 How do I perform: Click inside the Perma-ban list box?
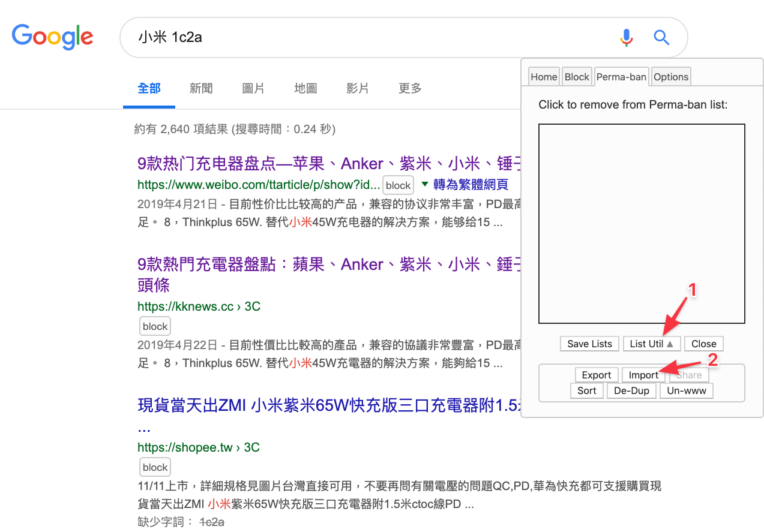pos(642,224)
